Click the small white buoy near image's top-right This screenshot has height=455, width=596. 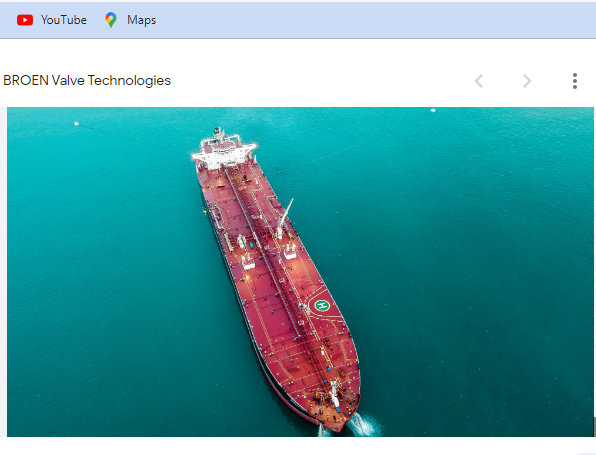click(433, 110)
